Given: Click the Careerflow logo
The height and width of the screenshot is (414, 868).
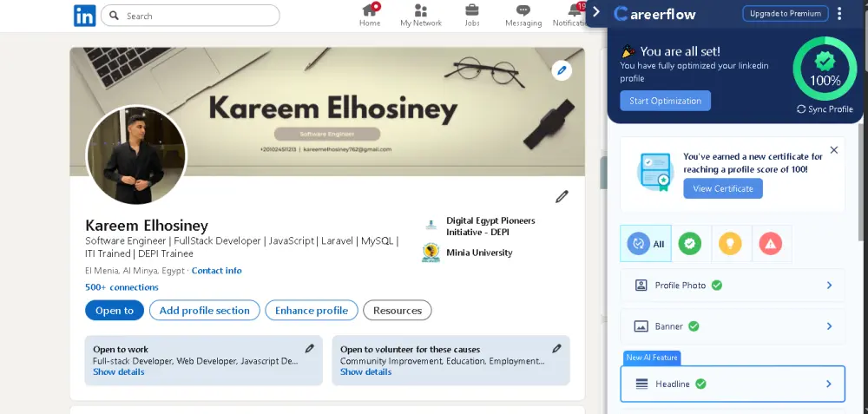Looking at the screenshot, I should point(654,14).
